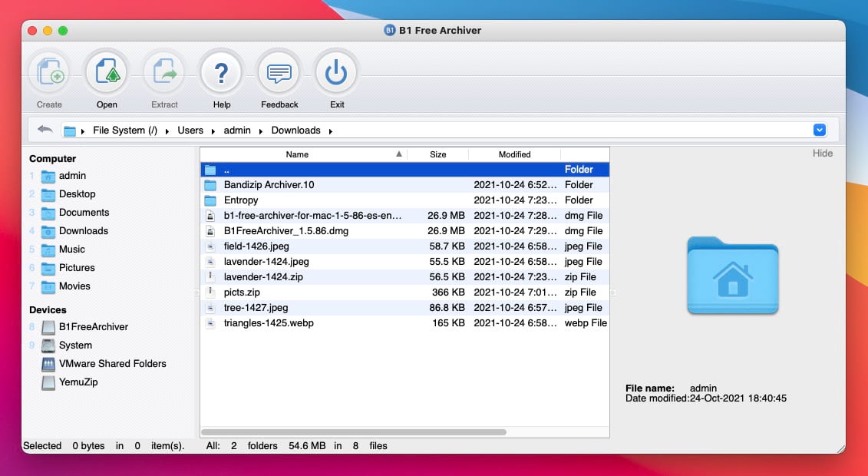Click the picts.zip archive icon
This screenshot has width=868, height=476.
tap(210, 293)
